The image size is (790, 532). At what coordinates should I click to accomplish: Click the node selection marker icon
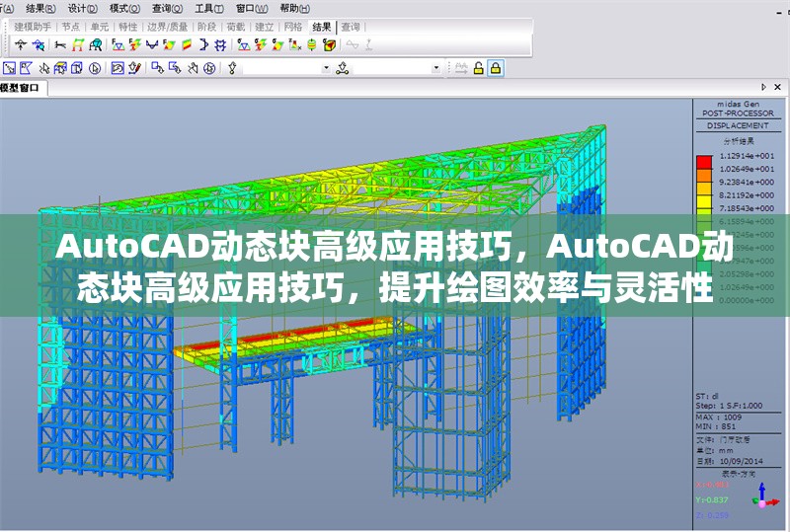tap(232, 68)
